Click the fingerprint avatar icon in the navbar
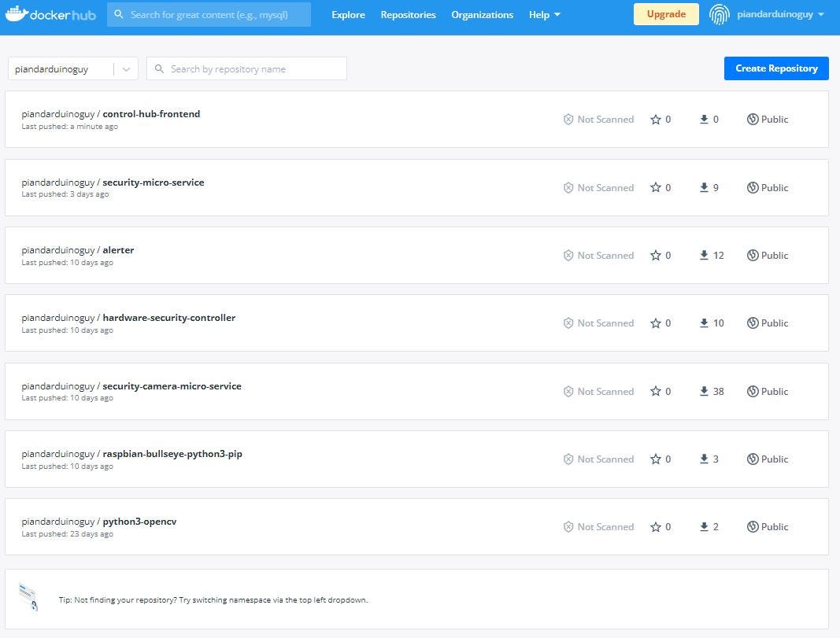The image size is (840, 638). (719, 13)
